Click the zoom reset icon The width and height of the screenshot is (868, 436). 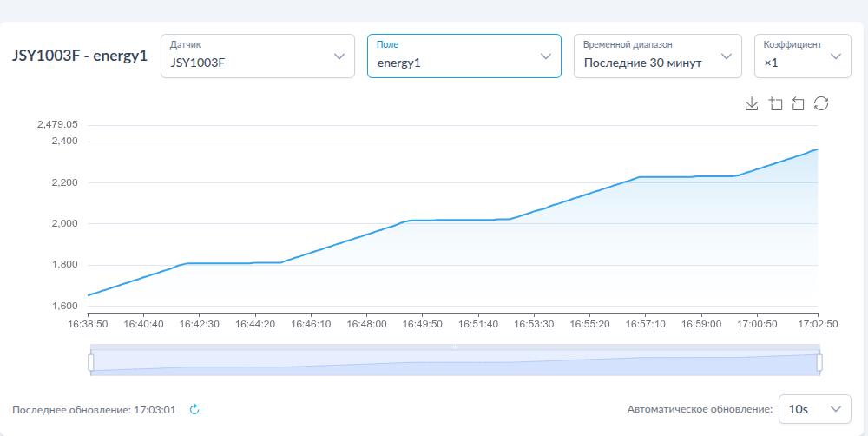tap(798, 104)
